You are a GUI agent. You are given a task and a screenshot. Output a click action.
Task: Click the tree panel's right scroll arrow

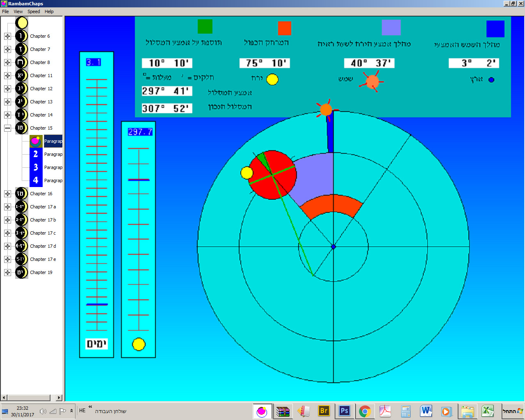(x=59, y=397)
